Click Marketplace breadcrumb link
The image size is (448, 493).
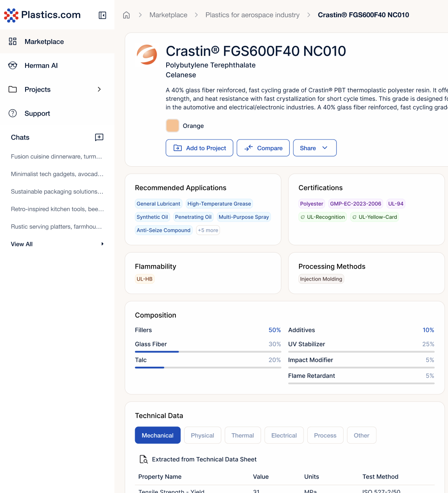[x=168, y=15]
